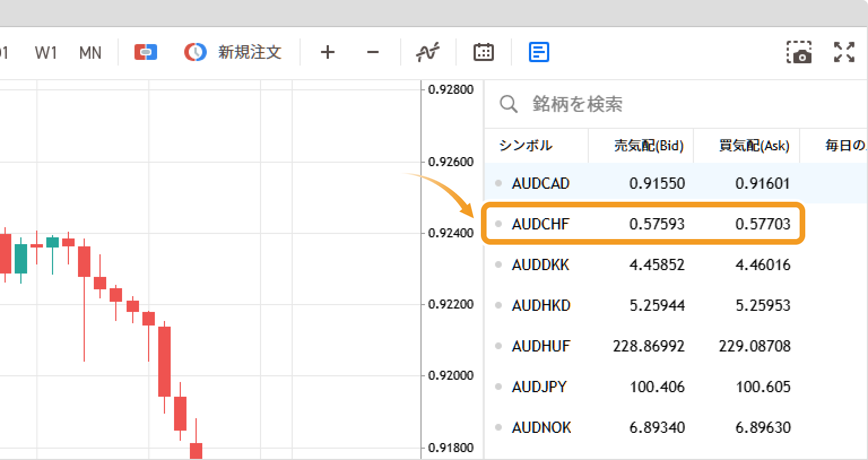
Task: Click the 0.92200 price axis label
Action: [451, 304]
